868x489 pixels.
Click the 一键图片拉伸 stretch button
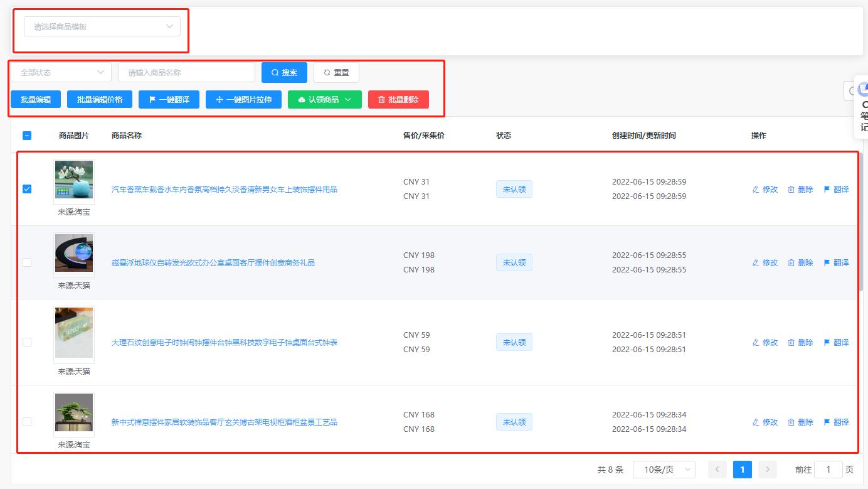pos(243,100)
